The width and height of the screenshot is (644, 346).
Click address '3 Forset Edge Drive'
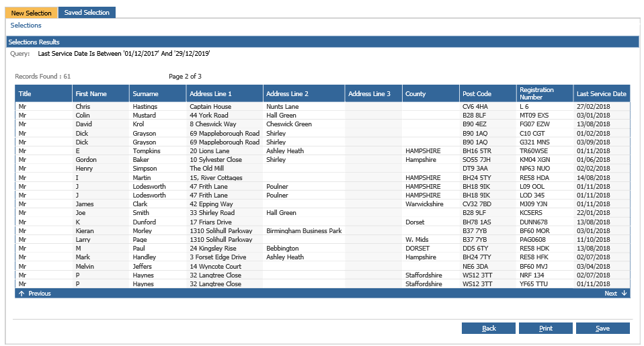[x=218, y=257]
